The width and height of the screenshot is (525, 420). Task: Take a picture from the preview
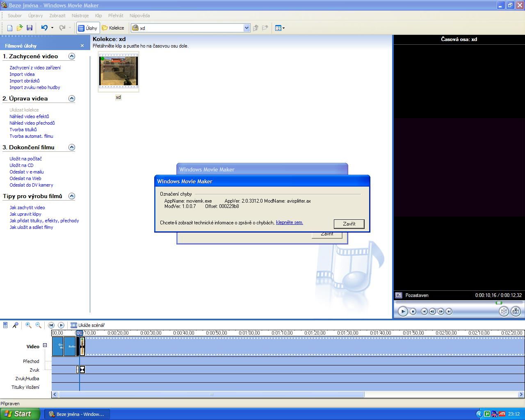tap(516, 311)
